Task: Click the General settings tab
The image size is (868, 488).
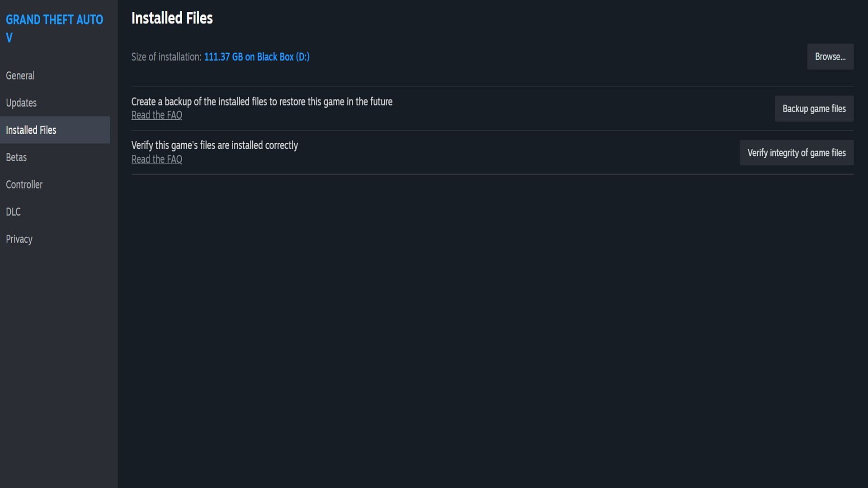Action: (20, 75)
